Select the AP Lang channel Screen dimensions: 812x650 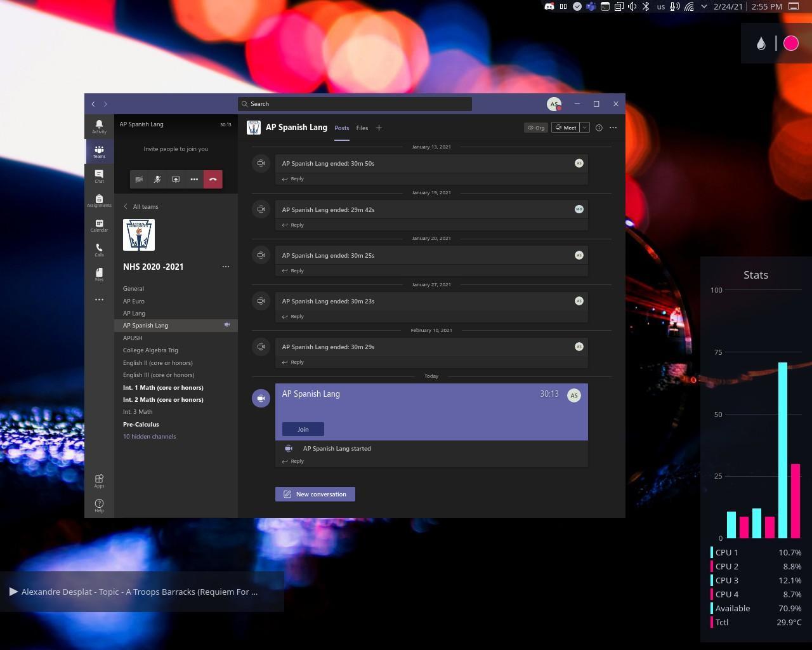coord(176,313)
